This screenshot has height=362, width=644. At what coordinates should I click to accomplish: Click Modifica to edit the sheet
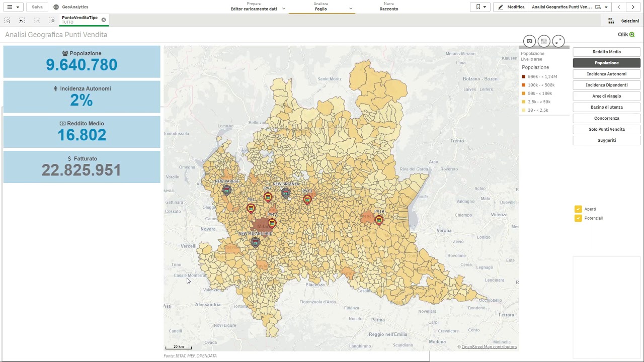coord(511,7)
